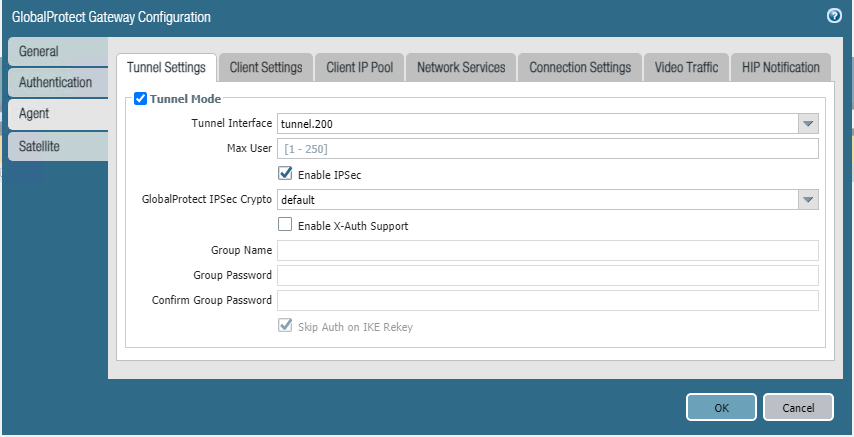Select the Agent side tab

(x=58, y=114)
